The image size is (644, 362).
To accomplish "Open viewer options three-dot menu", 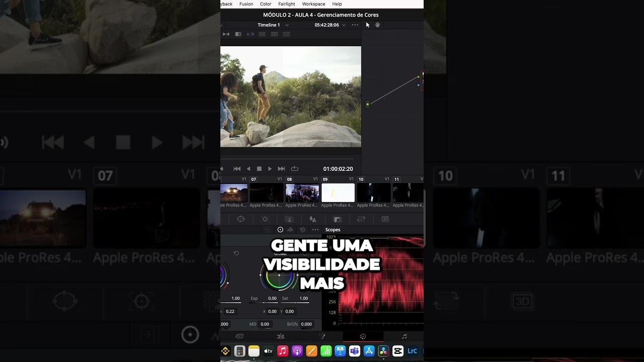I will pyautogui.click(x=355, y=25).
